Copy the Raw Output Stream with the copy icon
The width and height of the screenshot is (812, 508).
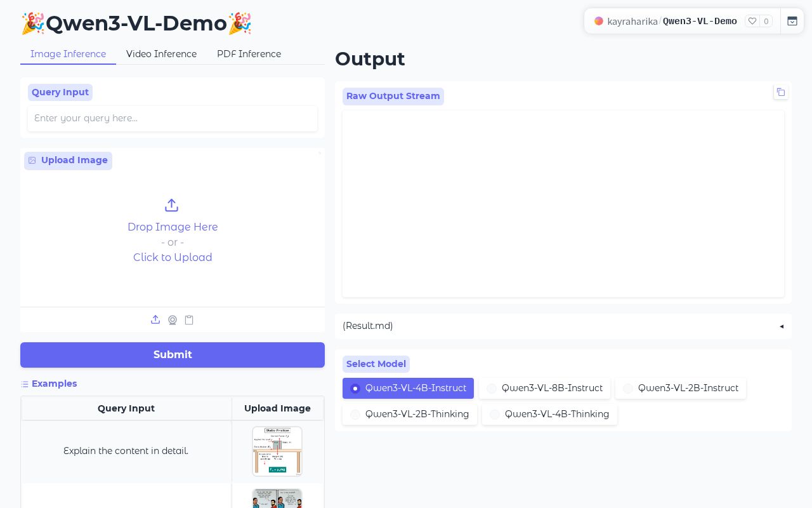pyautogui.click(x=781, y=92)
